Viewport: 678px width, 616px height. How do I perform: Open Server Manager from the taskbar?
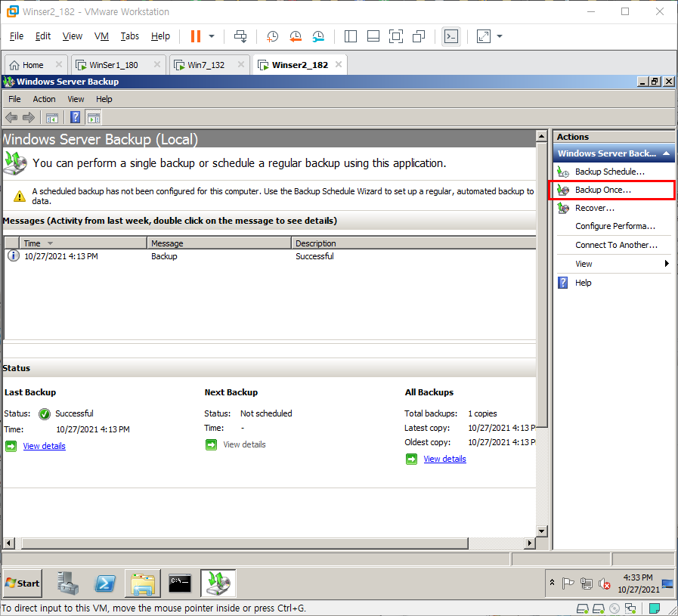(68, 583)
